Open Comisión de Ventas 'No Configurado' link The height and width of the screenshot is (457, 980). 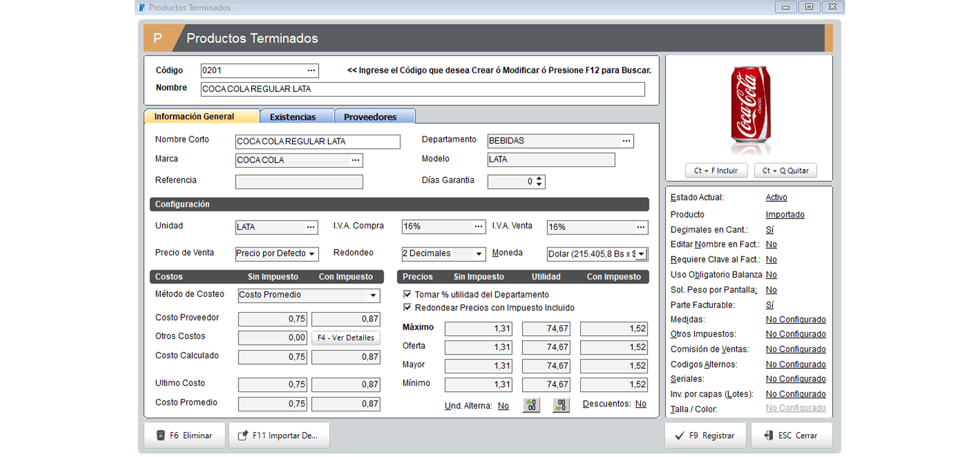pos(796,349)
